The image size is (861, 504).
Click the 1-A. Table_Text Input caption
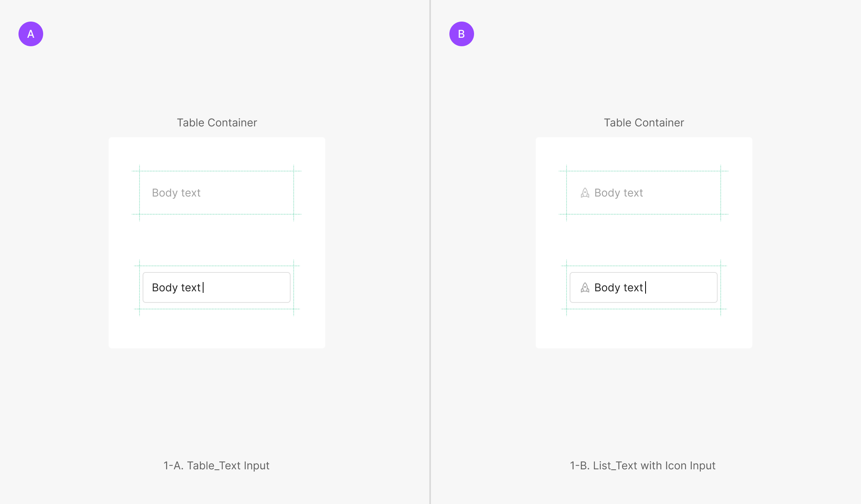[216, 465]
